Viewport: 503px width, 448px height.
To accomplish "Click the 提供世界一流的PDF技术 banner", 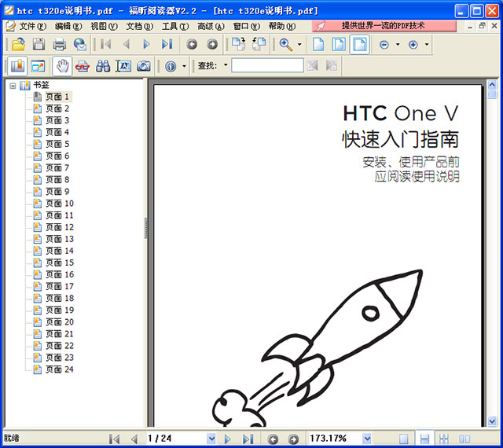I will click(384, 26).
